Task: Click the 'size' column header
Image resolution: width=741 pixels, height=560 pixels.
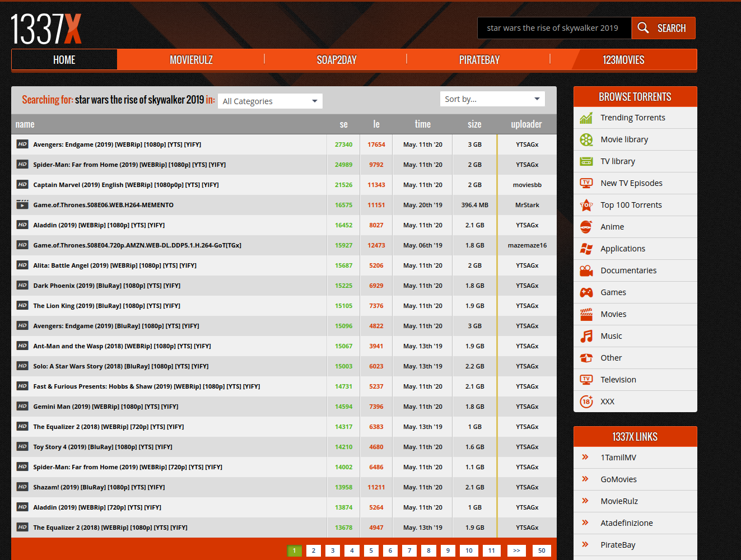Action: coord(474,124)
